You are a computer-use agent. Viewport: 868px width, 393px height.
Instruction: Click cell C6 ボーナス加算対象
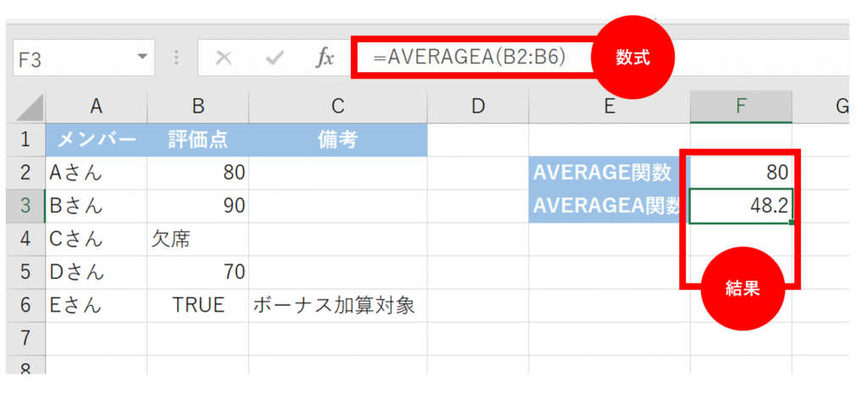tap(337, 305)
